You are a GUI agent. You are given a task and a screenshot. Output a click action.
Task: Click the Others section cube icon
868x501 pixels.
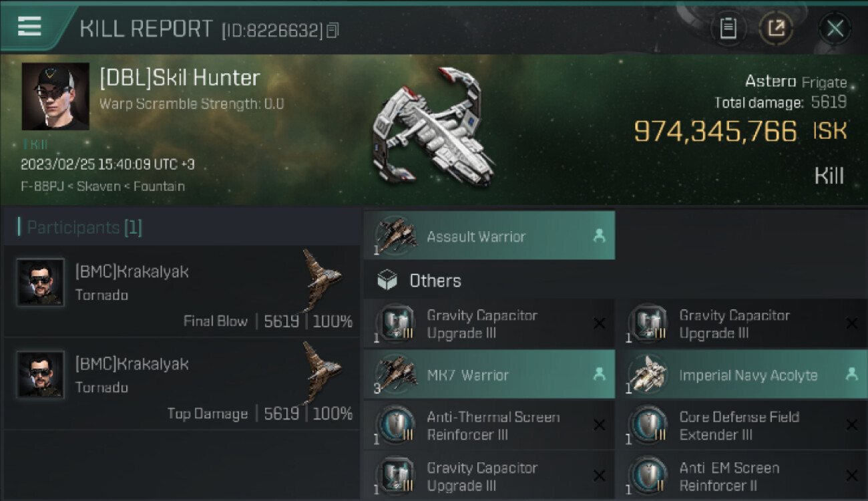[x=387, y=281]
